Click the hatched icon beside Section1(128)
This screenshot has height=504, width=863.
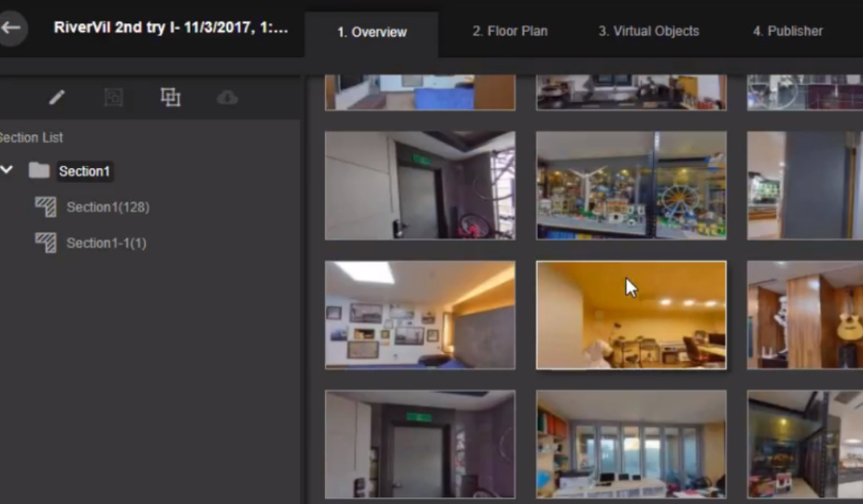(46, 207)
